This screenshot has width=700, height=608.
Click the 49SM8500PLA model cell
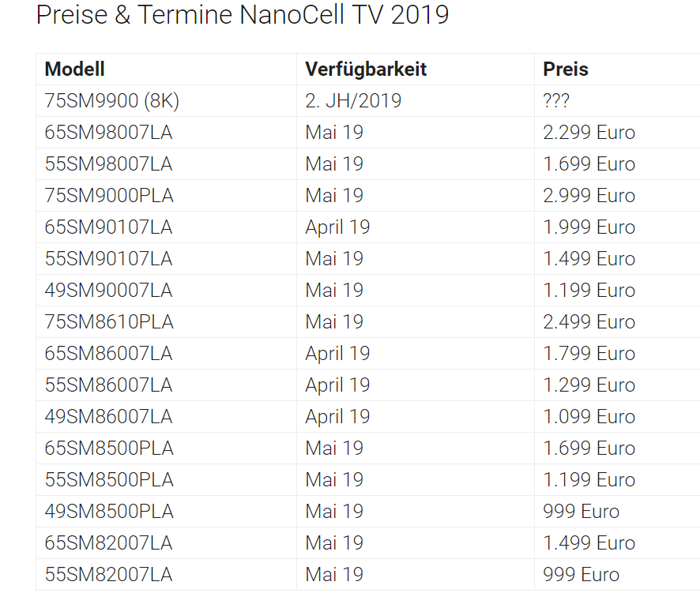tap(109, 512)
